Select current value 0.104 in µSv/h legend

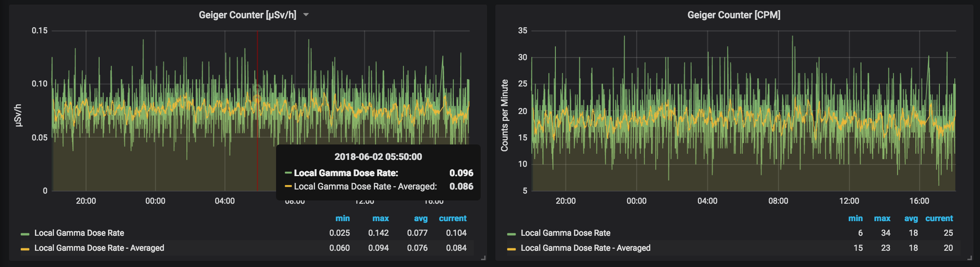pyautogui.click(x=456, y=233)
